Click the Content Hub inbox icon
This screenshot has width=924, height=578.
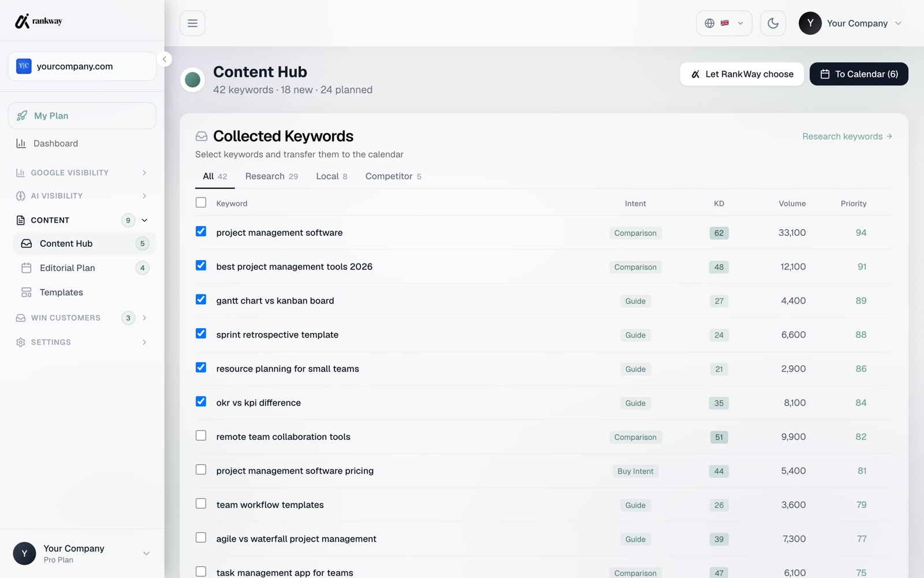pyautogui.click(x=27, y=243)
